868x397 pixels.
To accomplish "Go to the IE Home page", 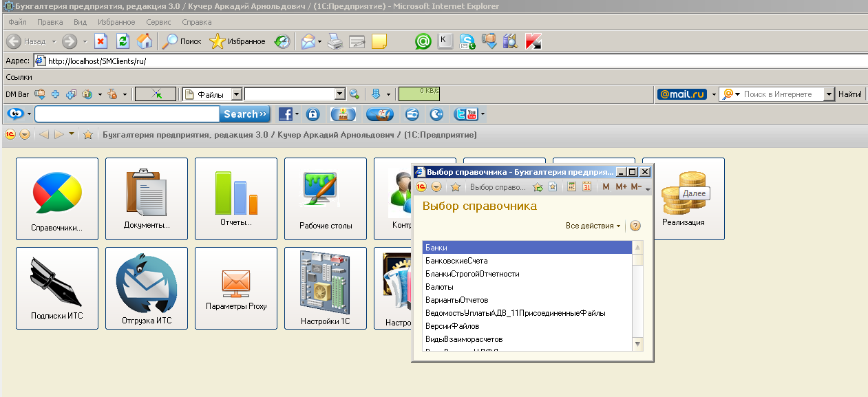I will coord(145,41).
